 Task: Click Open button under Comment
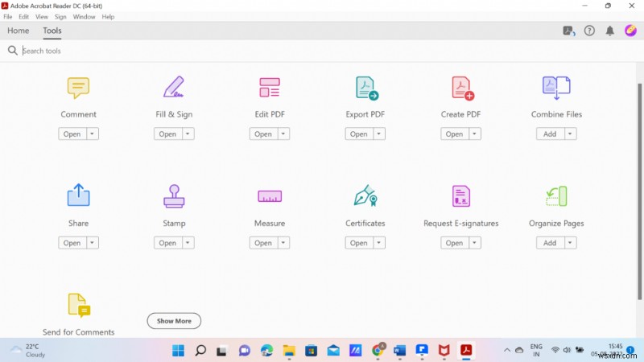coord(72,134)
